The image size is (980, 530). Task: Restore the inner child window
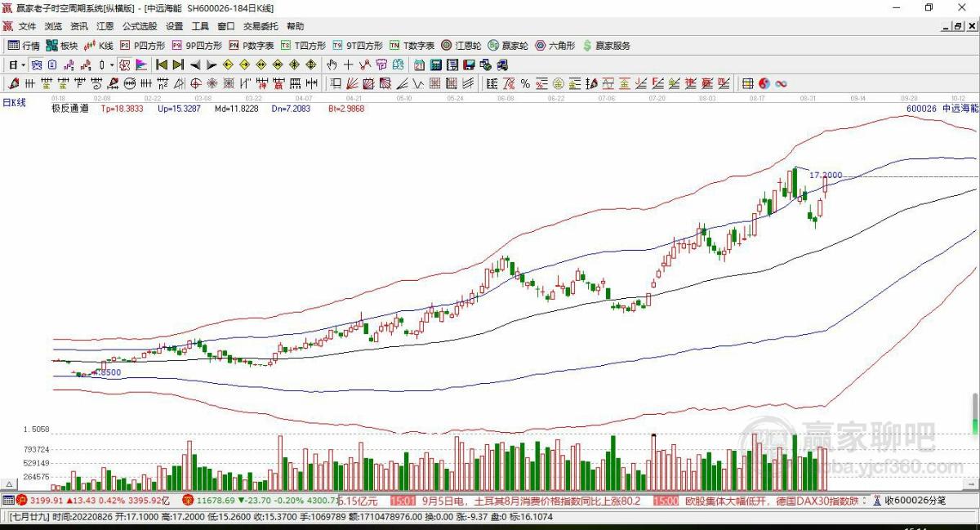958,27
